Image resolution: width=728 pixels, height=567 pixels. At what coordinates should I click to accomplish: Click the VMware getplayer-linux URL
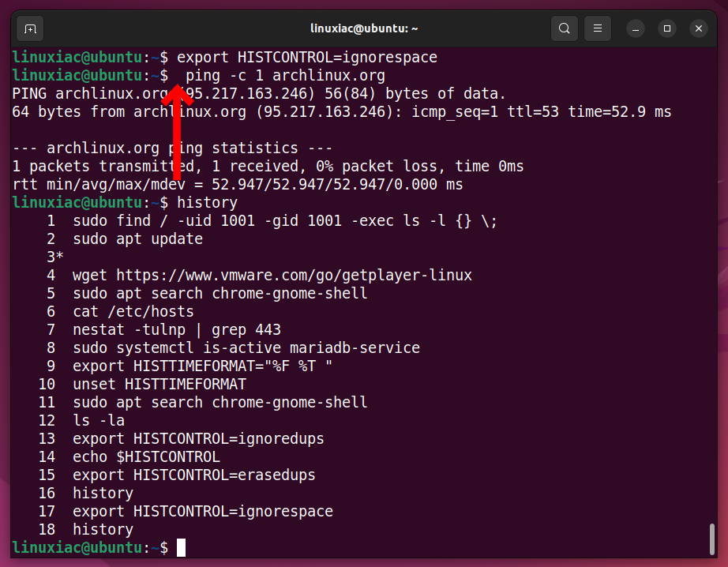(300, 275)
